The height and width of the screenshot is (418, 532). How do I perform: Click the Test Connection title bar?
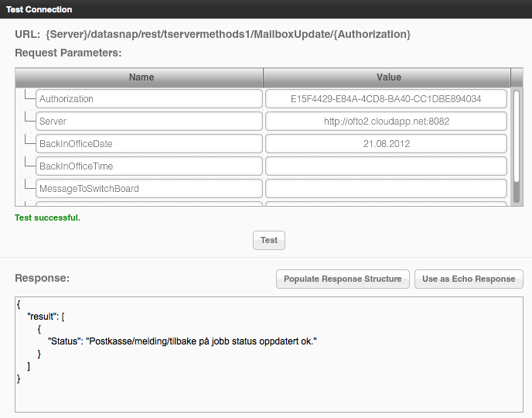(x=266, y=9)
